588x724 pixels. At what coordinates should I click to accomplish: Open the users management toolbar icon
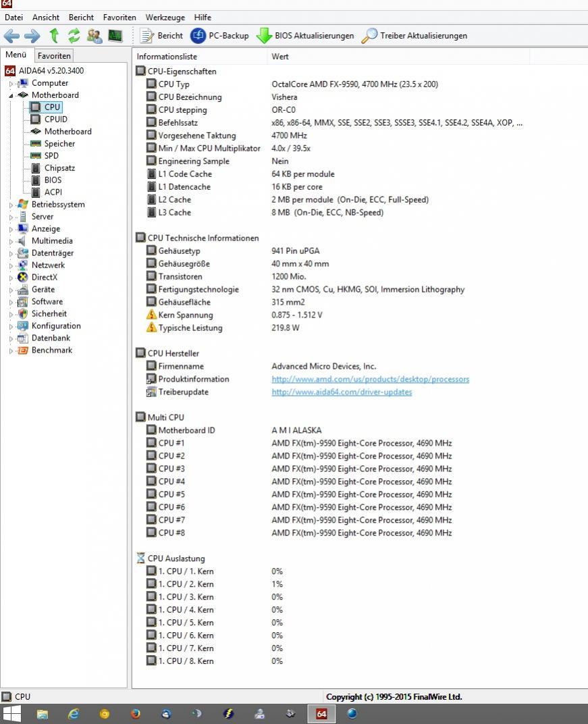click(95, 36)
